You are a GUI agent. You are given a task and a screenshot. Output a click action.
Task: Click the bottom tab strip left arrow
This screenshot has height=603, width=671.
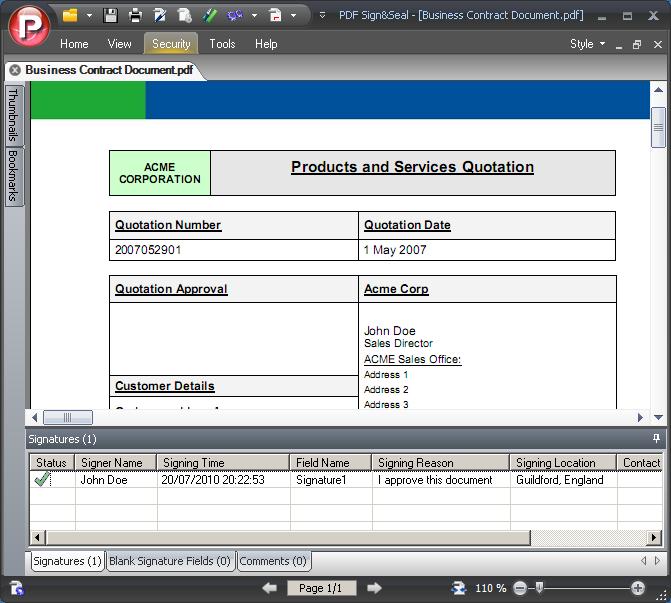pos(644,560)
